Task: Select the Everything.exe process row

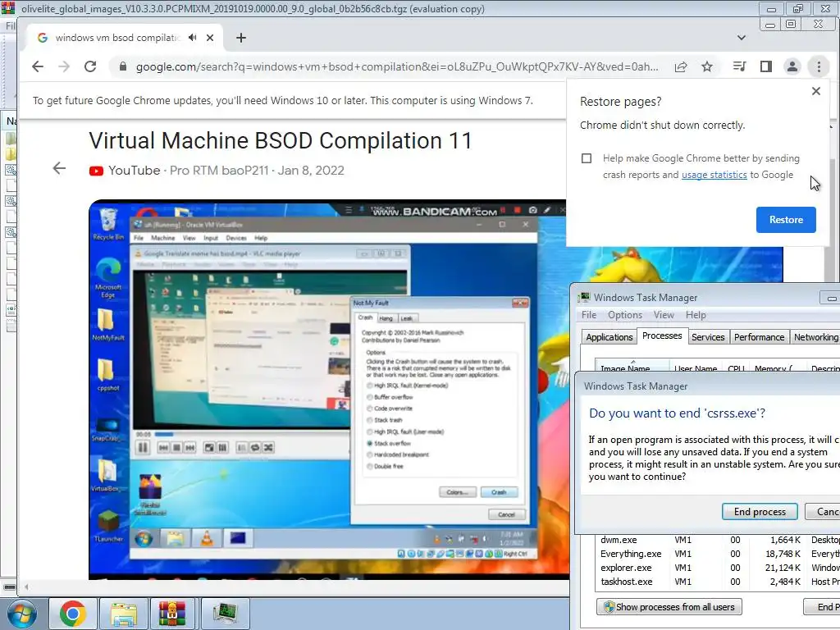Action: 717,554
